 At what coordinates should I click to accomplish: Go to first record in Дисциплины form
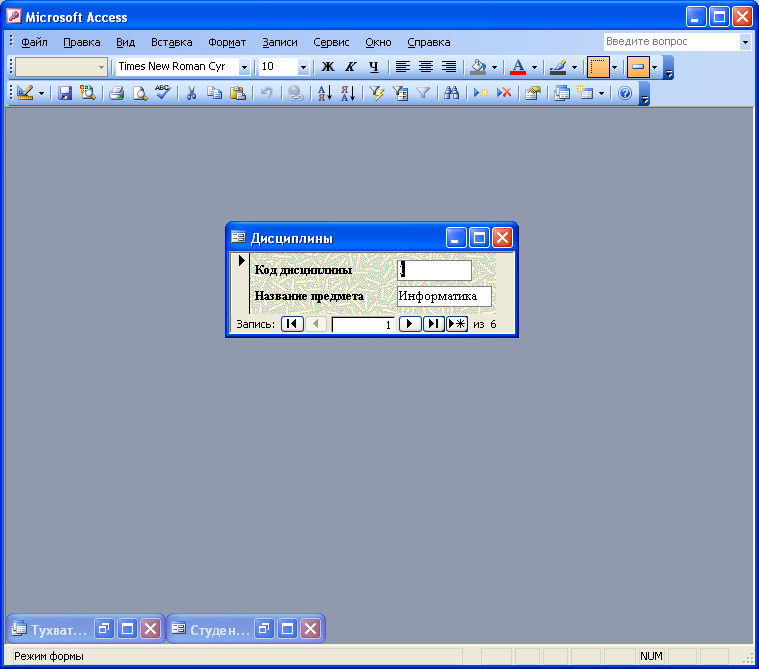[292, 324]
